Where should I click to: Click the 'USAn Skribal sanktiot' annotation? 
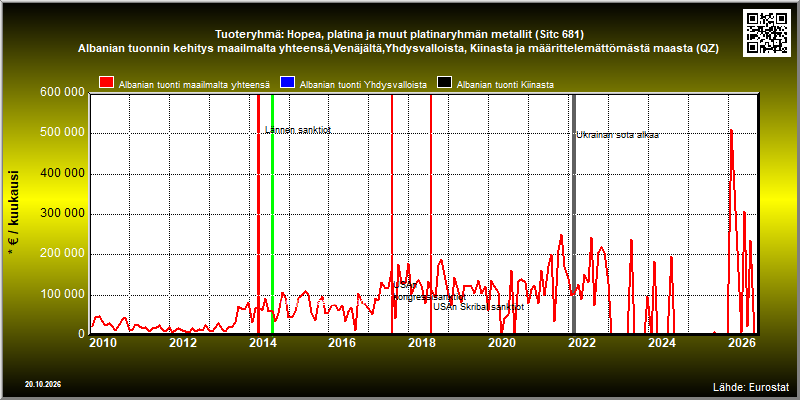coord(479,307)
